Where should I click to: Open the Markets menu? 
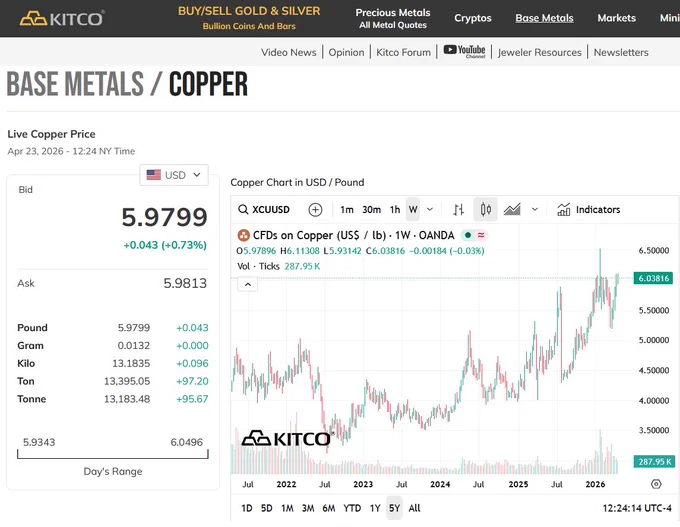tap(616, 18)
